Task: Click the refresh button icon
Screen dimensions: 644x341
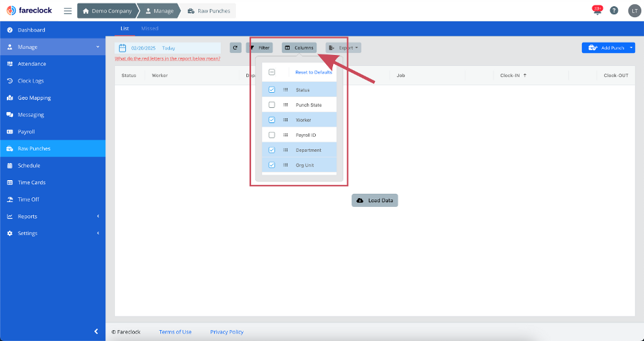Action: click(235, 47)
